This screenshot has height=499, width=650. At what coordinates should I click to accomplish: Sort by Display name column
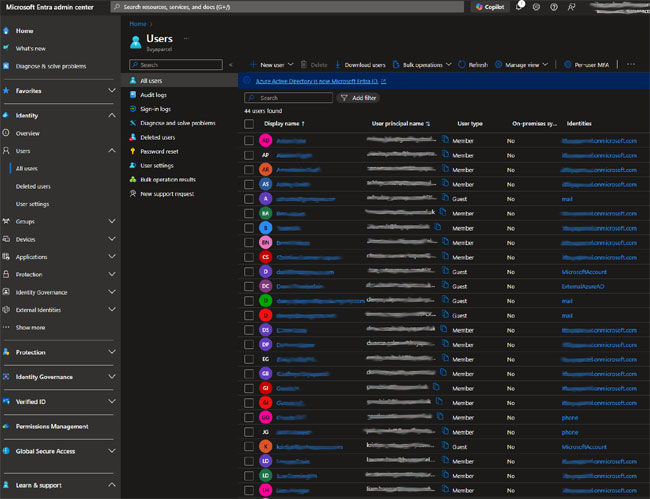pyautogui.click(x=284, y=124)
